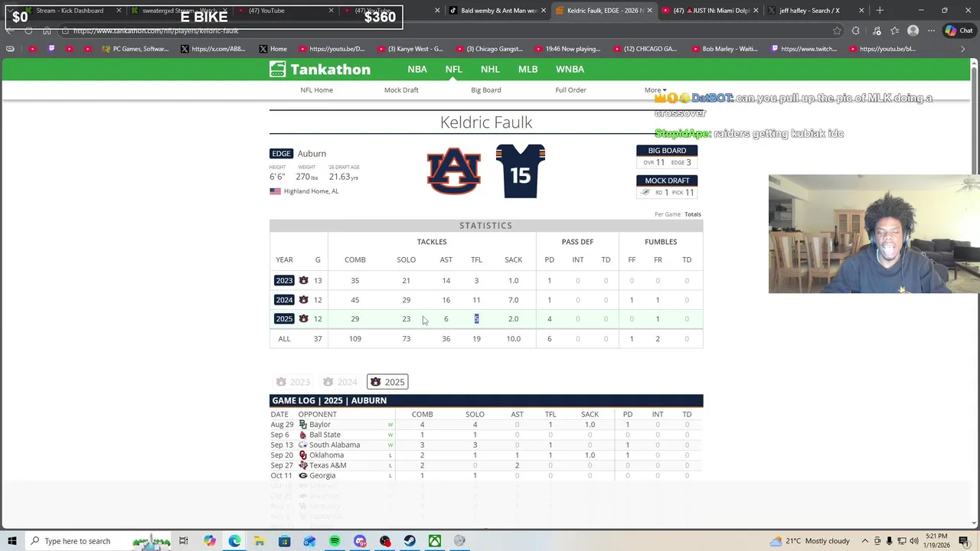Click the browser address bar URL
980x551 pixels.
click(x=156, y=31)
